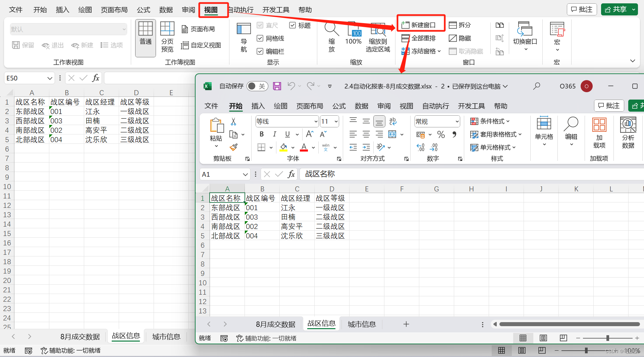Click the Format Painter brush icon

(x=233, y=147)
